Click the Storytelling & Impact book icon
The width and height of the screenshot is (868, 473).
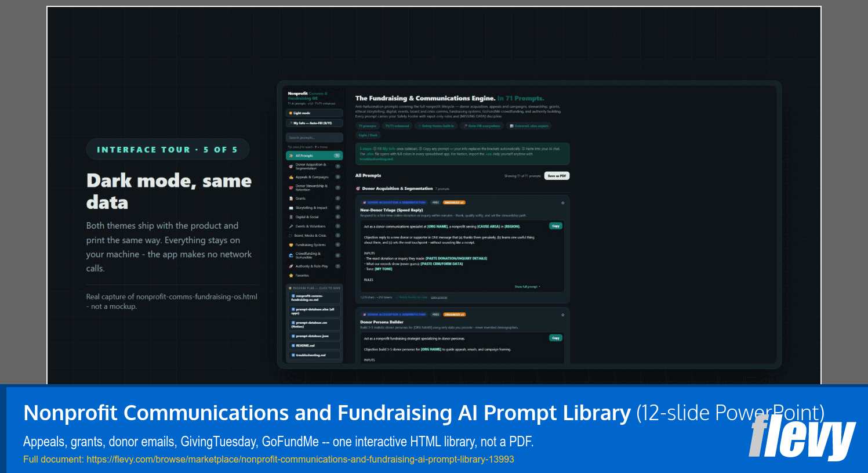tap(290, 208)
